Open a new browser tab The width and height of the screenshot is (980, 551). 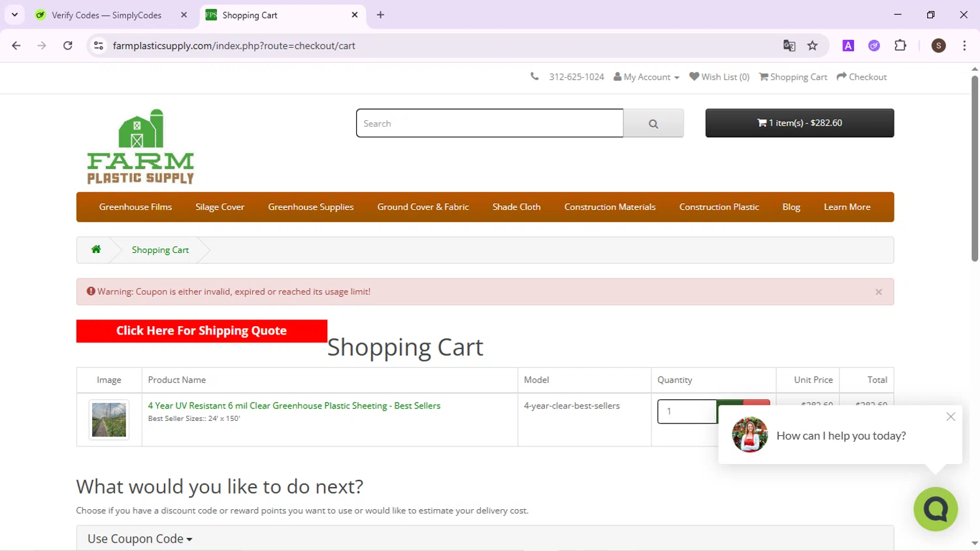click(x=380, y=15)
